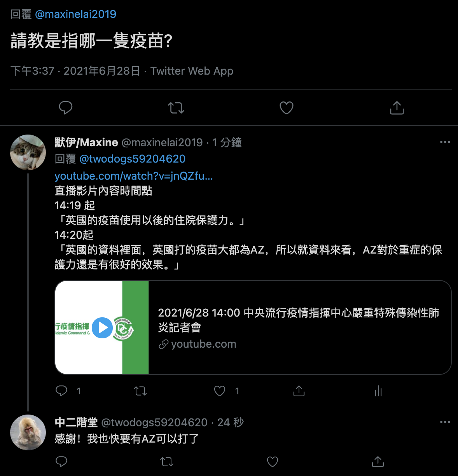The width and height of the screenshot is (458, 476).
Task: Retweet Maxine's tweet about AZ vaccine
Action: [x=140, y=391]
